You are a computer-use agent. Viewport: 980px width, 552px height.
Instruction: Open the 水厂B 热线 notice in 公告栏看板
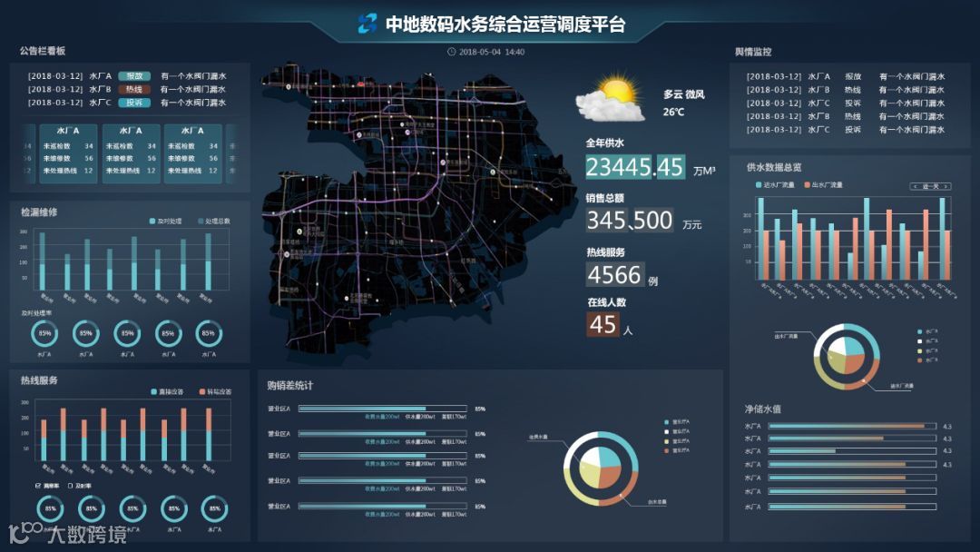point(127,89)
